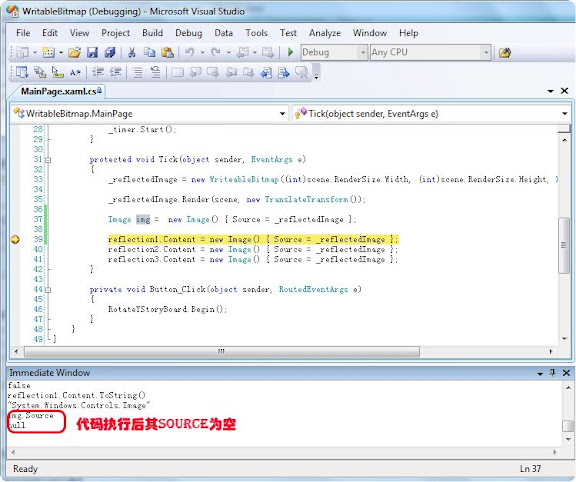Viewport: 576px width, 482px height.
Task: Click the Redo arrow icon
Action: pyautogui.click(x=216, y=53)
